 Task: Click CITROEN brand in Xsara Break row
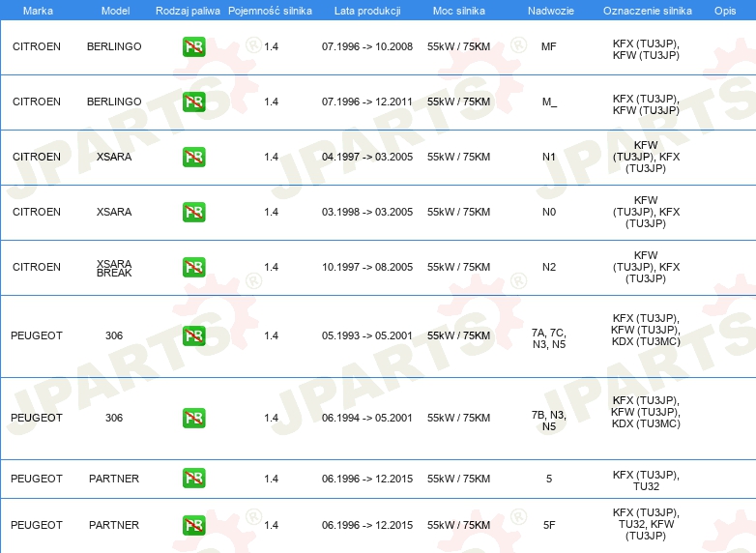(x=37, y=267)
